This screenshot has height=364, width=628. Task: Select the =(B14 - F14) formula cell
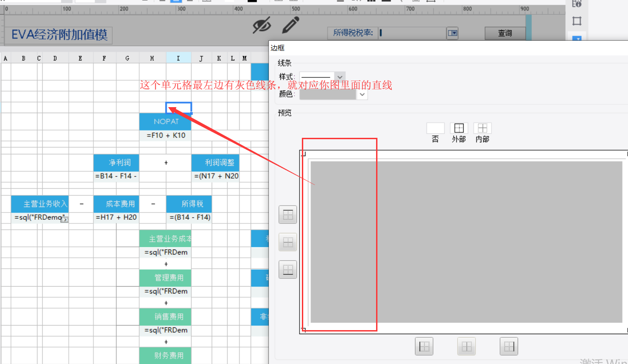point(189,217)
